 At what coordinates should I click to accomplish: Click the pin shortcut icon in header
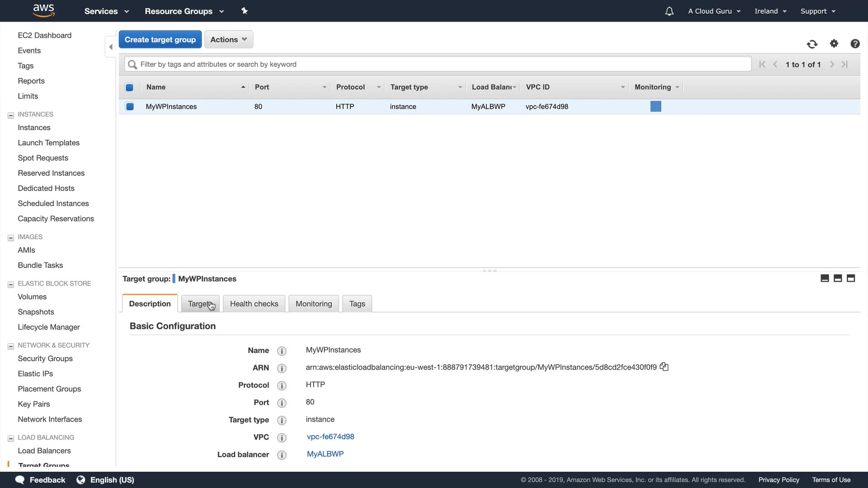(245, 11)
